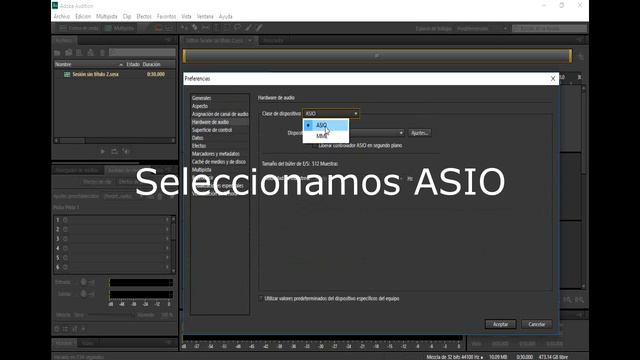640x360 pixels.
Task: Select the Razor tool in toolbar
Action: [x=195, y=28]
